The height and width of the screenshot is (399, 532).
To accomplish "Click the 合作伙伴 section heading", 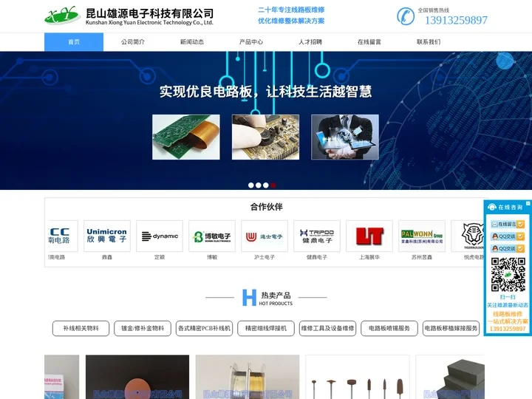I will pyautogui.click(x=266, y=207).
